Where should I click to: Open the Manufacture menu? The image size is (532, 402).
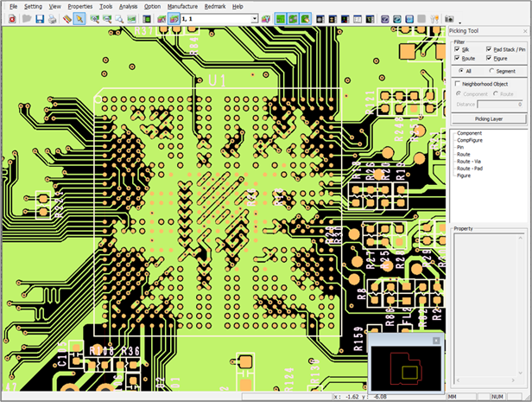181,6
